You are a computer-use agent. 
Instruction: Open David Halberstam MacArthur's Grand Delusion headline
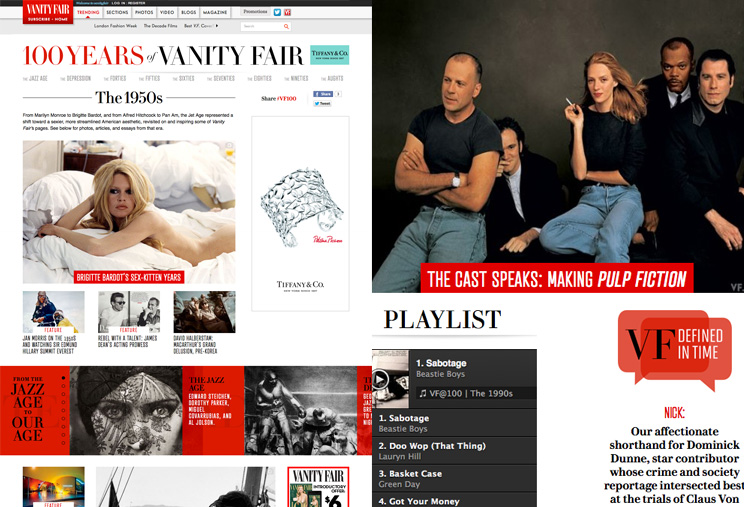tap(195, 345)
